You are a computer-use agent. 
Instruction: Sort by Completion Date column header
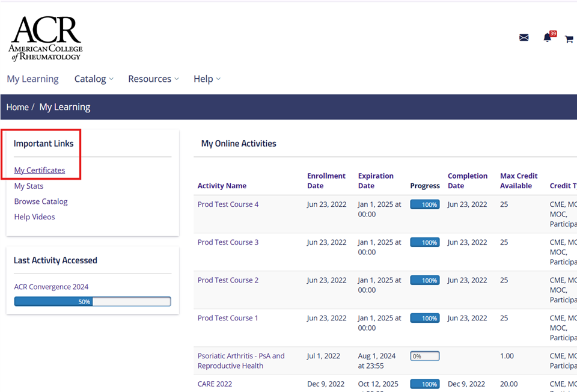click(x=468, y=181)
